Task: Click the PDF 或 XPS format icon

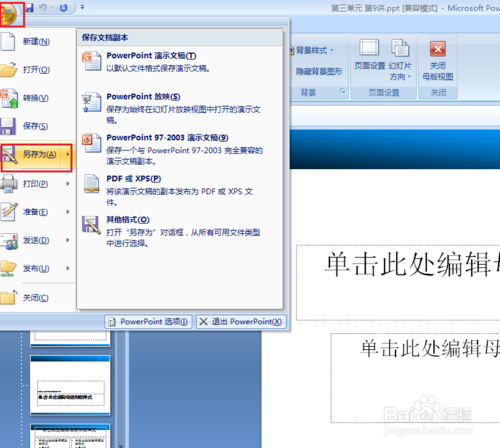Action: click(92, 184)
